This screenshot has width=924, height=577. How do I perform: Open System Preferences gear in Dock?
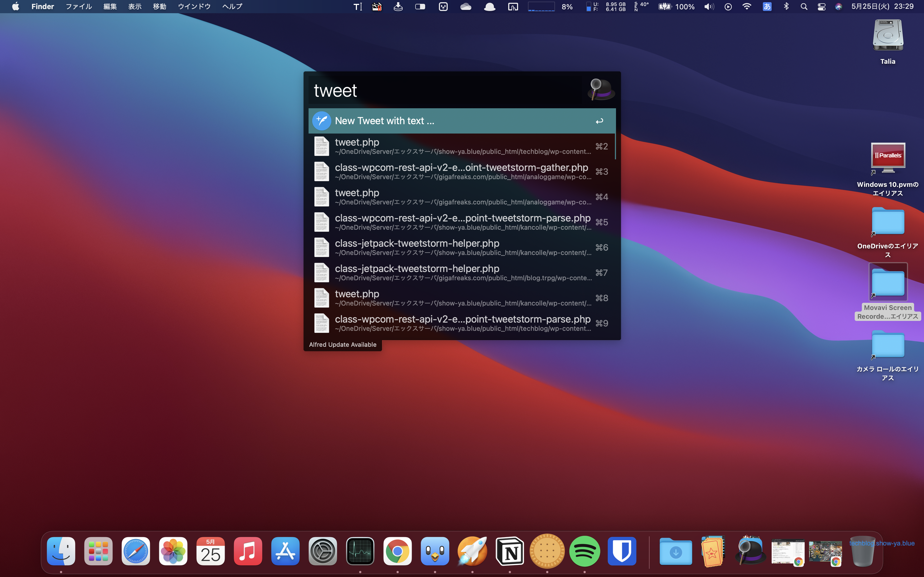pos(323,551)
